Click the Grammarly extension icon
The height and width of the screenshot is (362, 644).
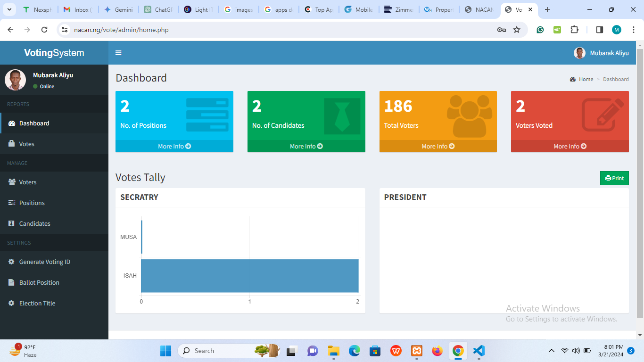[x=540, y=30]
